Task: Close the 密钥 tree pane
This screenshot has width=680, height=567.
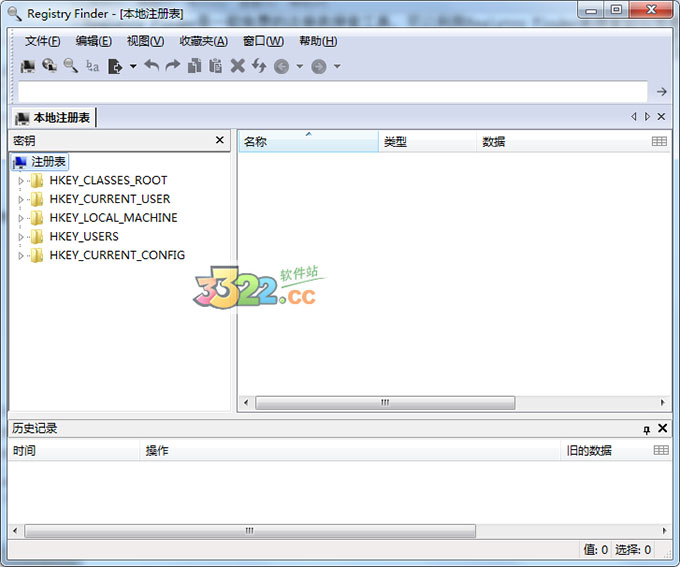Action: click(220, 140)
